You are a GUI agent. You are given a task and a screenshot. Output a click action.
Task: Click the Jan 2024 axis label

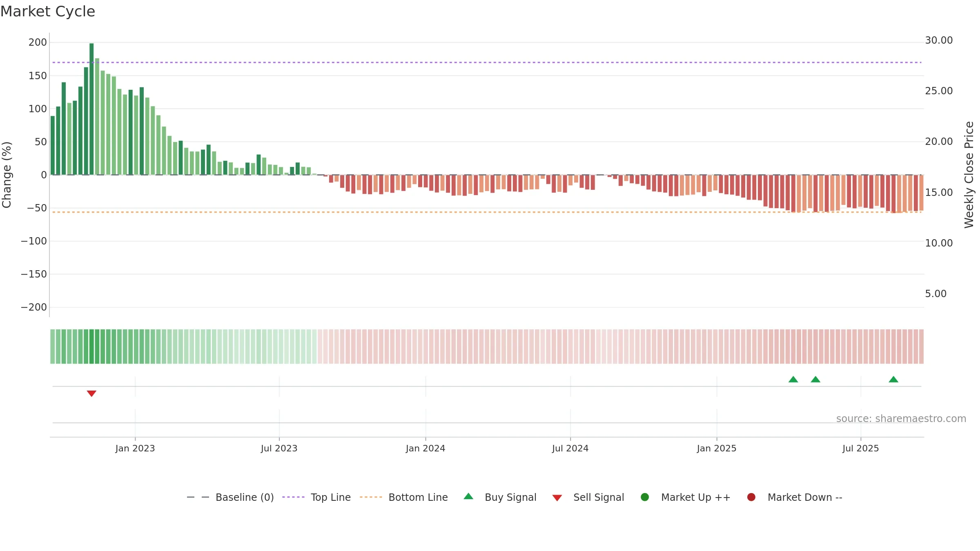tap(425, 449)
